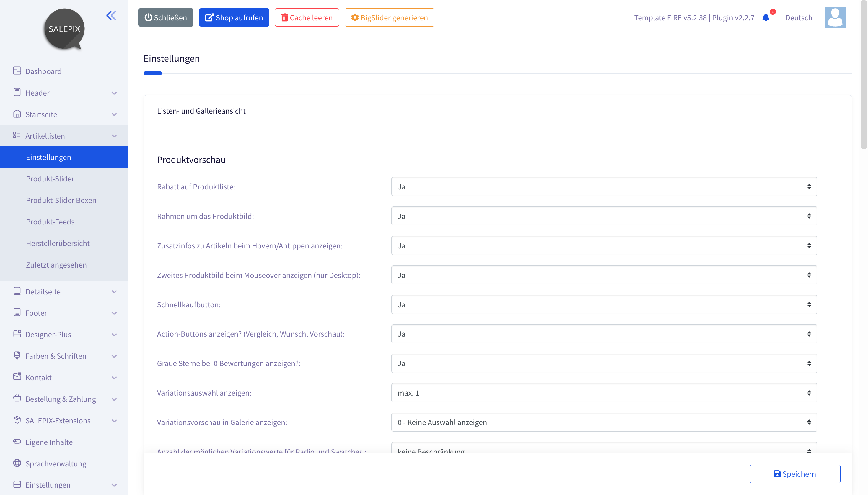The image size is (868, 495).
Task: Open Rabatt auf Produktliste dropdown
Action: pyautogui.click(x=604, y=186)
